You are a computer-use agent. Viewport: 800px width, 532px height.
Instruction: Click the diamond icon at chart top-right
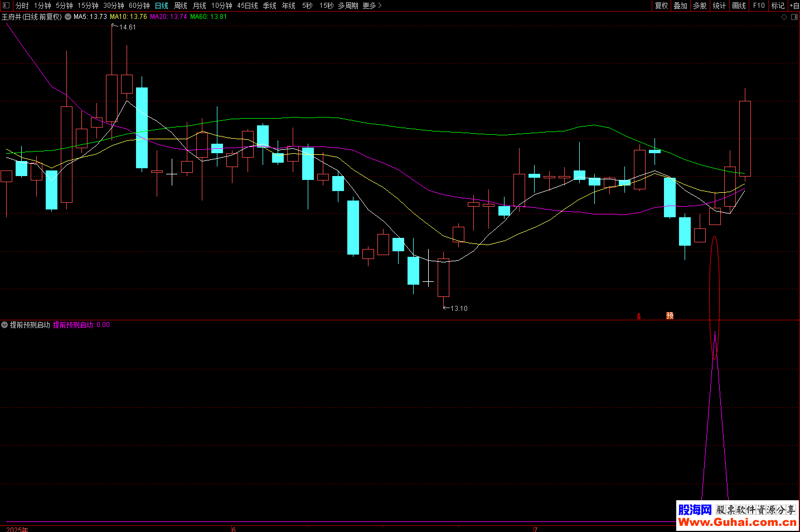784,17
